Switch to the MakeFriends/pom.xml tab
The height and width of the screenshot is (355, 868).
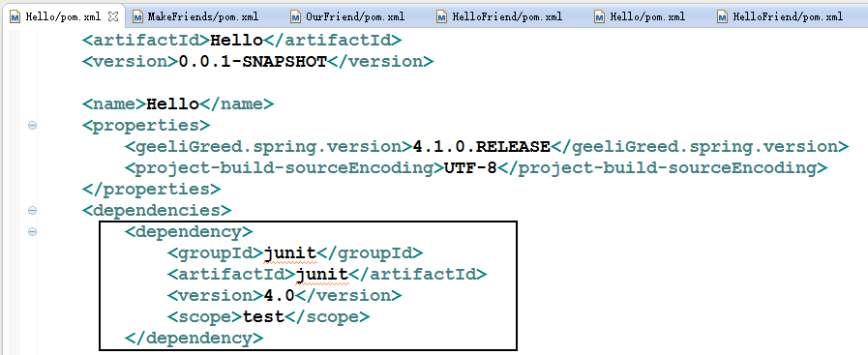tap(195, 16)
